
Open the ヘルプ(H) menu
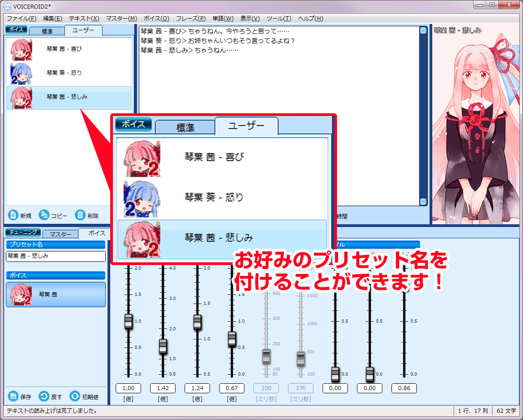311,19
